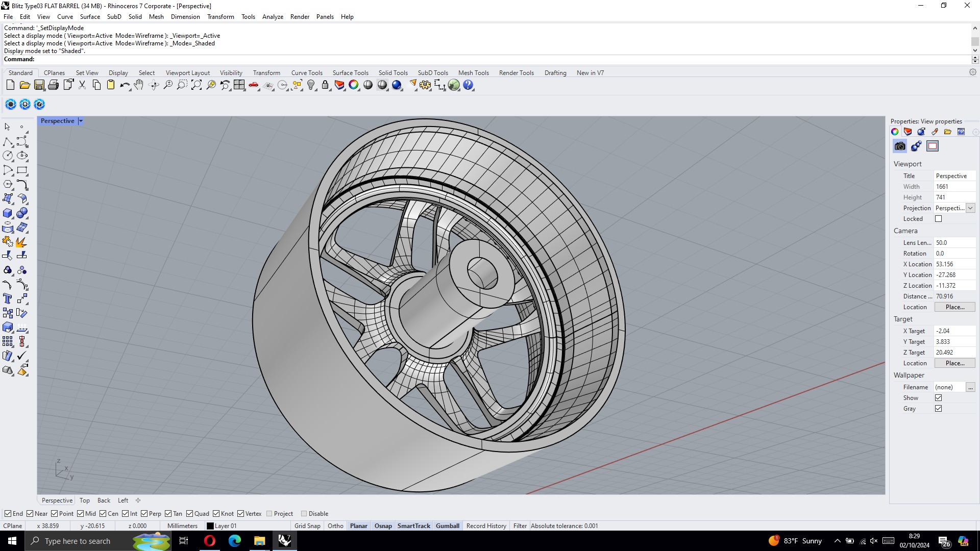Click the Zoom Extents icon
Viewport: 980px width, 551px height.
point(197,85)
